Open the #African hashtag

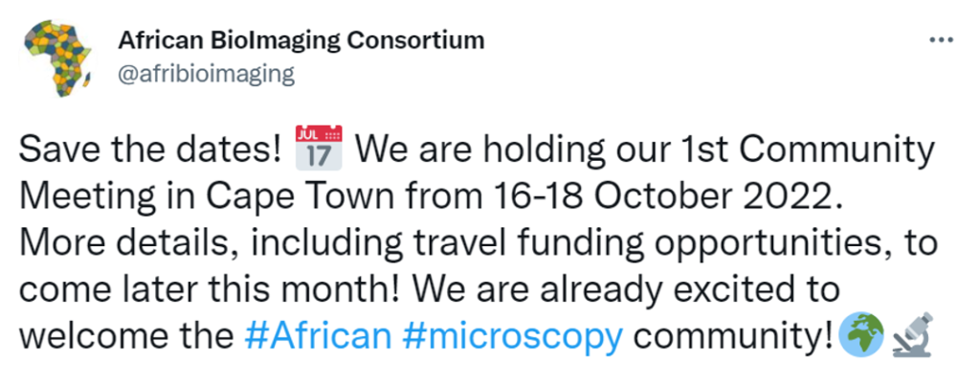pos(318,335)
